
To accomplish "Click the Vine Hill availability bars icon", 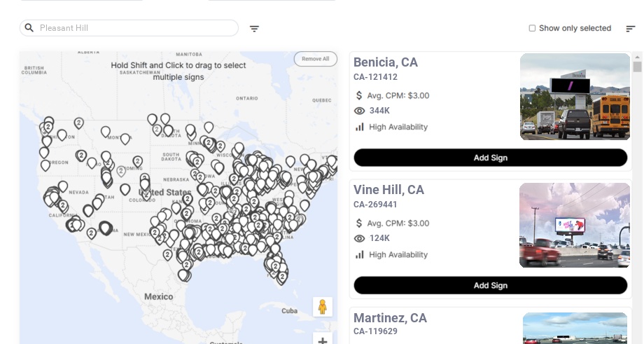I will pyautogui.click(x=360, y=254).
